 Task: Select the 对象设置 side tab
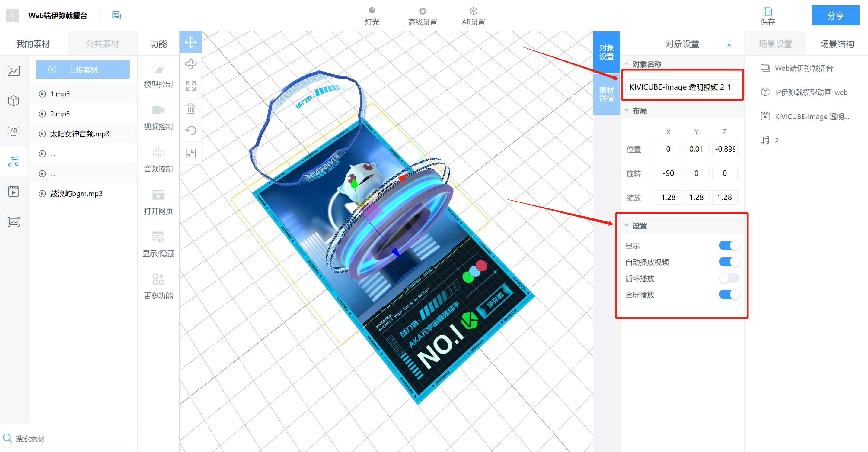606,52
